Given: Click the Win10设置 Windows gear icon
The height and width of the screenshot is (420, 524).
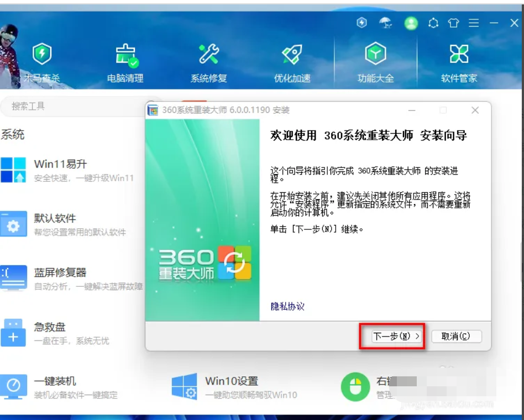Looking at the screenshot, I should (184, 387).
